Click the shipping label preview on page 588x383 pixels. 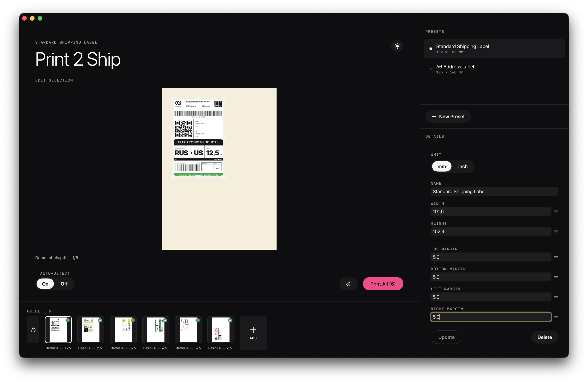point(198,138)
